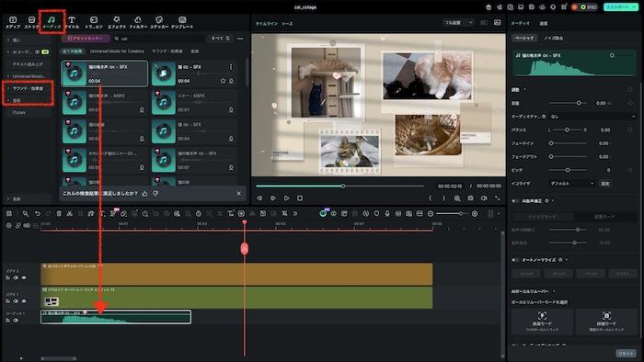Select the Universal Music for Creators filter
The width and height of the screenshot is (644, 362).
117,51
